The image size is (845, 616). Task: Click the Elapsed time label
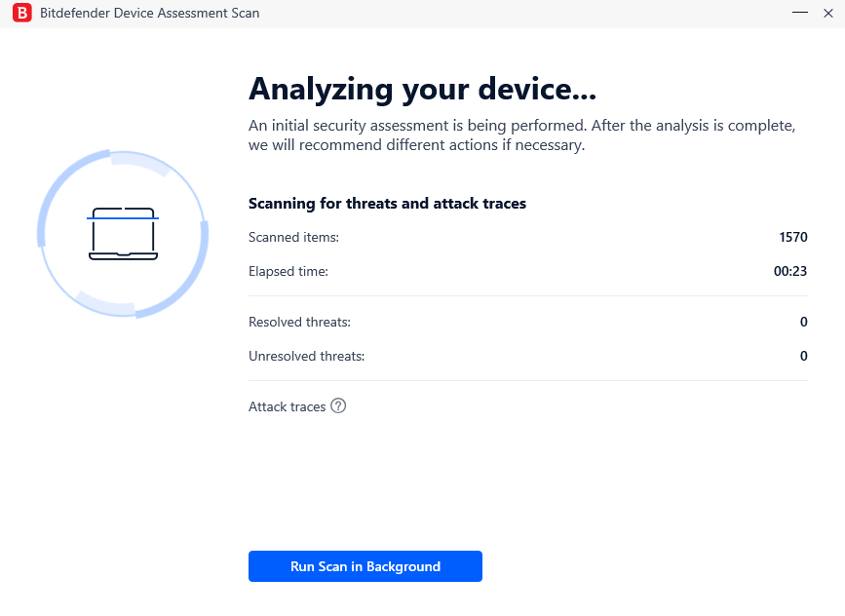click(288, 271)
